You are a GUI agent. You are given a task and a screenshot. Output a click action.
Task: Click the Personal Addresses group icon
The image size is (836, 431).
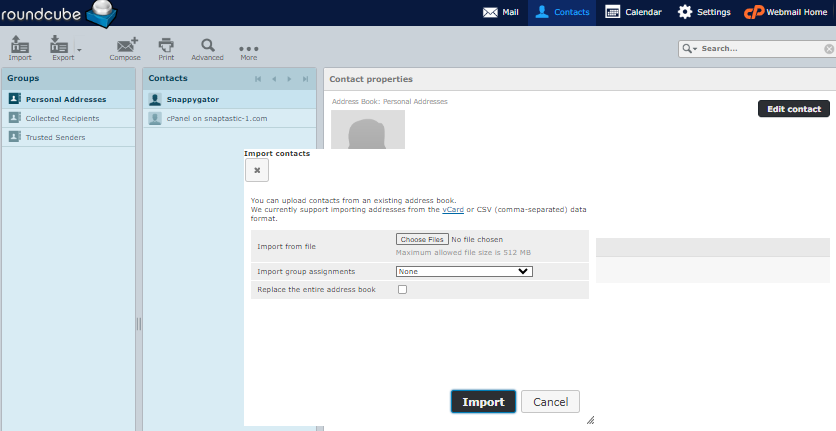[15, 99]
